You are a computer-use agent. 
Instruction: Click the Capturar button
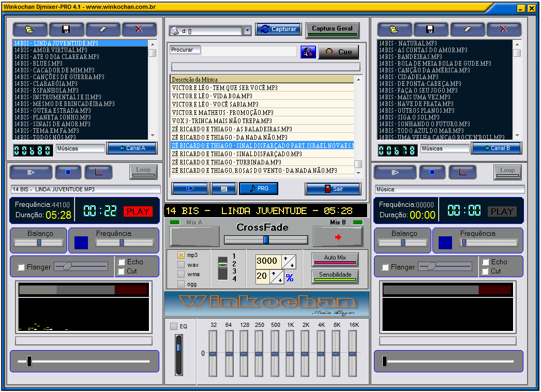279,29
